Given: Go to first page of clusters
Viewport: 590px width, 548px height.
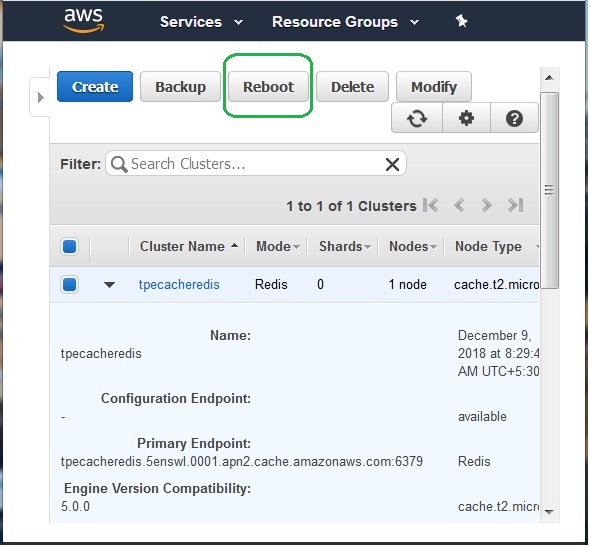Looking at the screenshot, I should (x=431, y=206).
